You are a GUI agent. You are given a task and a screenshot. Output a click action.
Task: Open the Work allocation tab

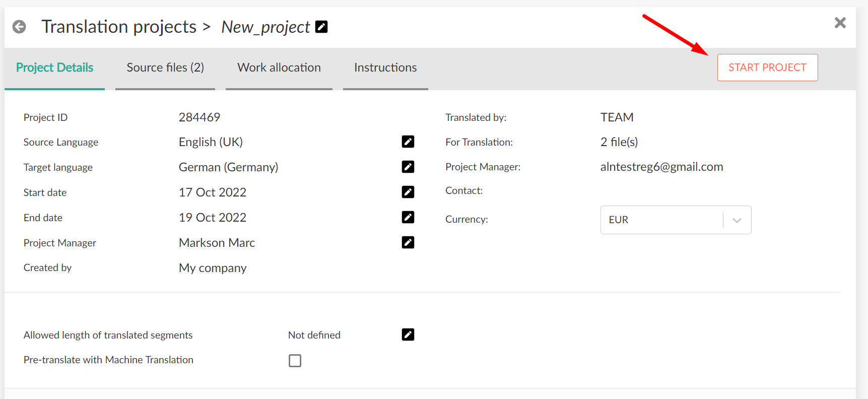click(279, 68)
